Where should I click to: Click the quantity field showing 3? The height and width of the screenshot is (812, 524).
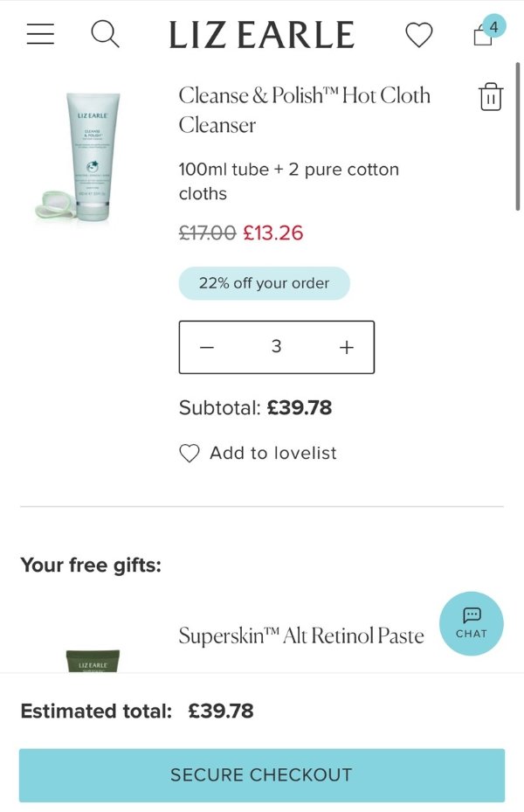click(276, 347)
